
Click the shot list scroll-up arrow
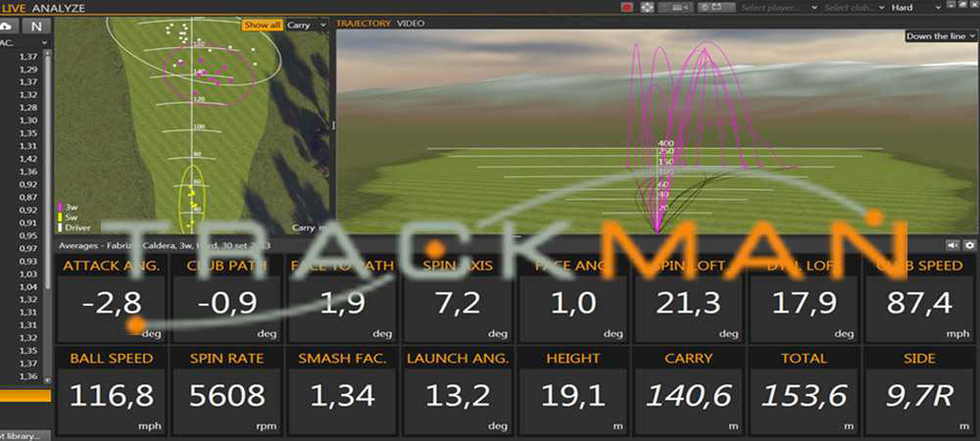(x=48, y=54)
